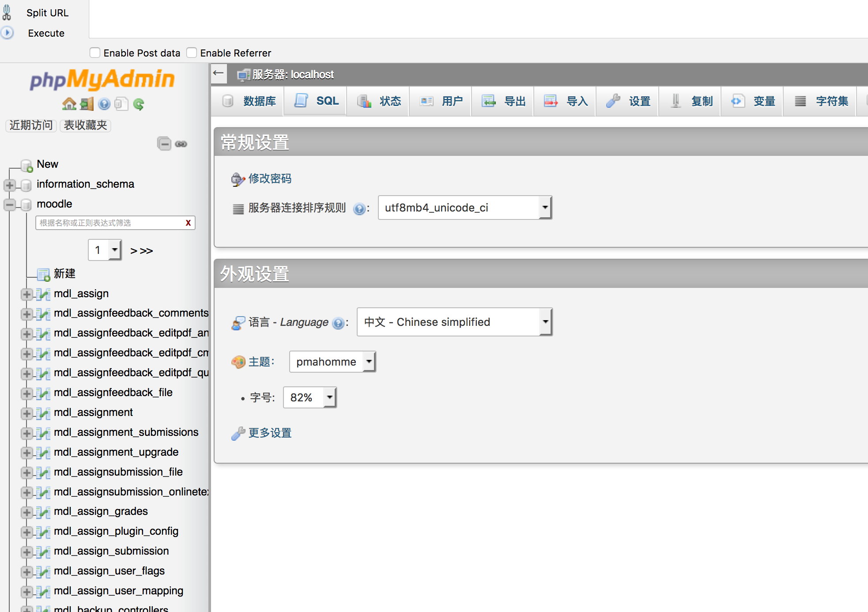Open the 导出 export tab
Viewport: 868px width, 612px height.
[503, 101]
